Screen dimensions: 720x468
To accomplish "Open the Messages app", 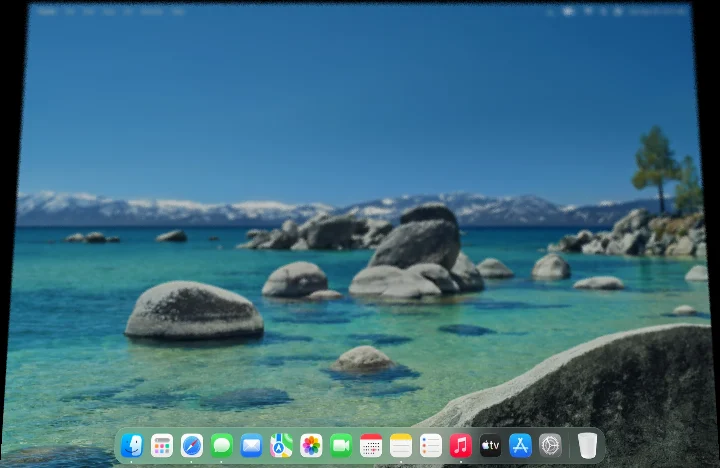I will click(222, 445).
